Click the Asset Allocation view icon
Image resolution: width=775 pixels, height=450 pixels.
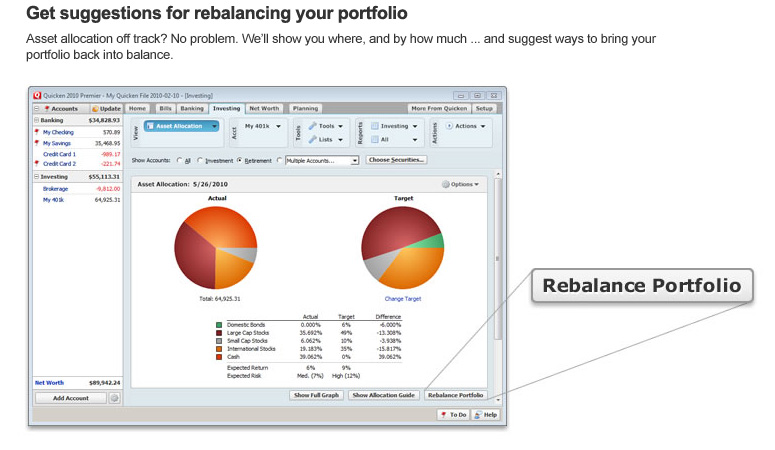click(151, 126)
